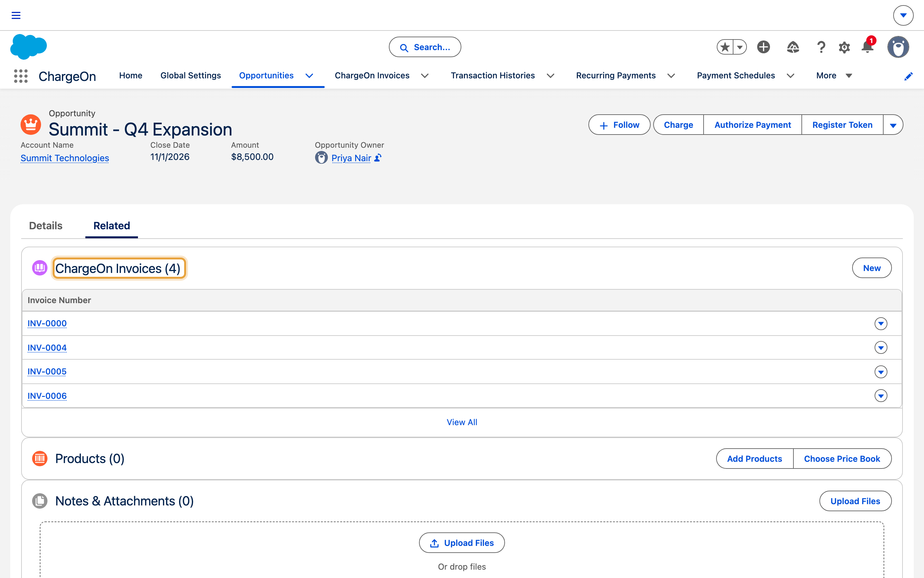Edit navigation bar with pencil icon
The width and height of the screenshot is (924, 578).
click(x=908, y=76)
